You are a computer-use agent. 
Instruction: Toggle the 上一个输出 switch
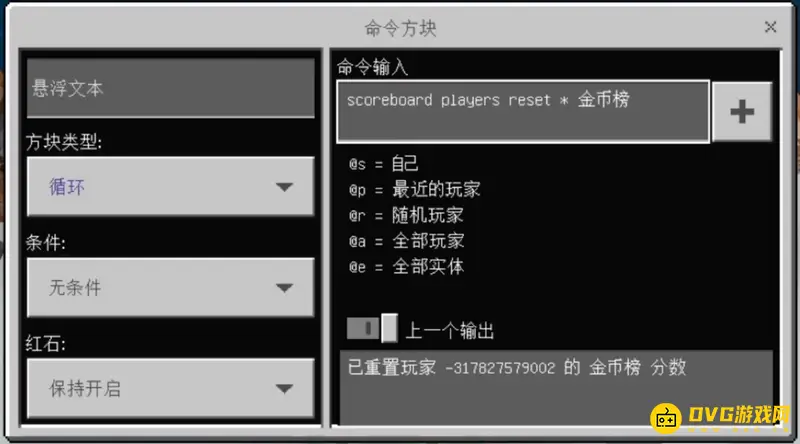pyautogui.click(x=372, y=328)
